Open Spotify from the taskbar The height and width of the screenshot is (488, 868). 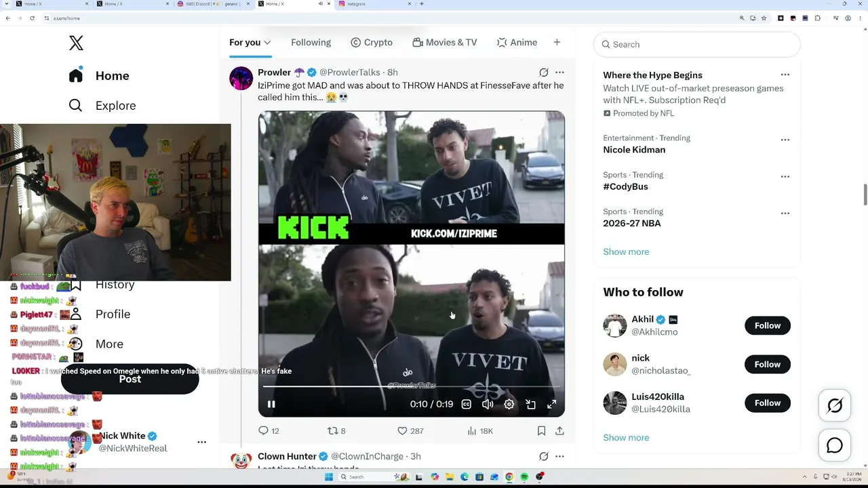tap(524, 477)
